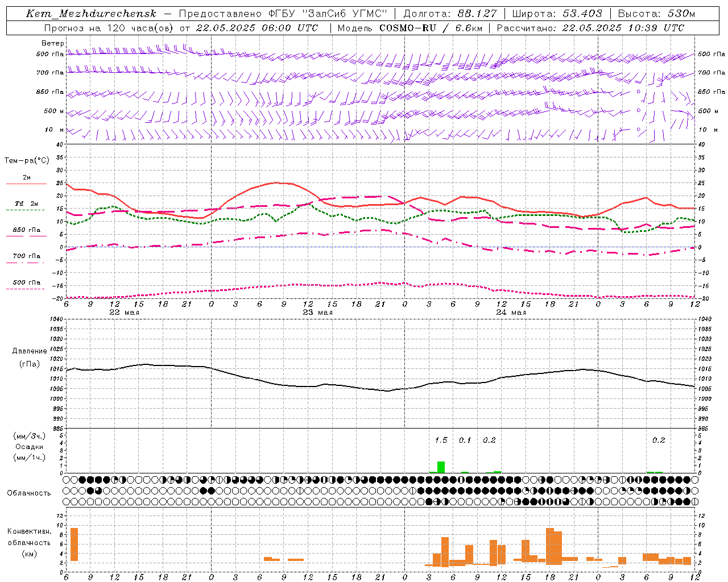Select the Прогноз на 120 часа(ов) text
This screenshot has width=728, height=582.
click(x=109, y=28)
